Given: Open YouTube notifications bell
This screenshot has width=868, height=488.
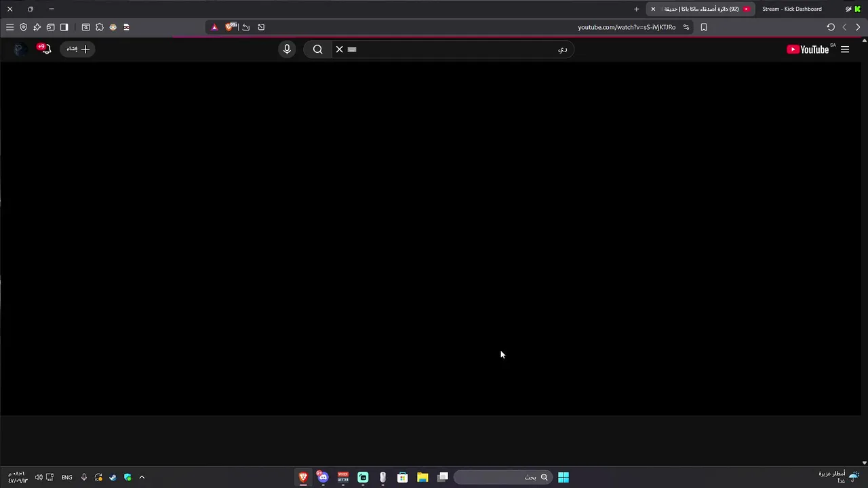Looking at the screenshot, I should tap(45, 49).
